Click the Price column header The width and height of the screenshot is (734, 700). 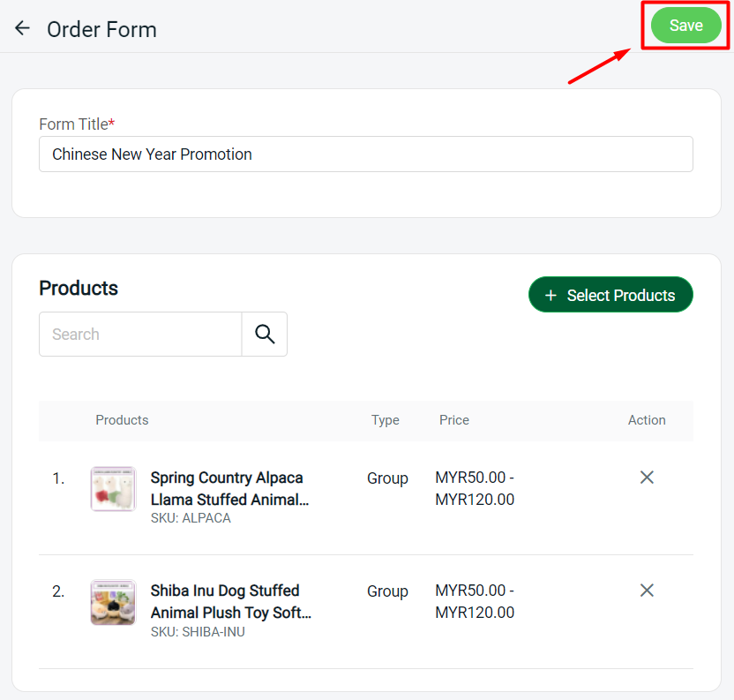(x=454, y=420)
